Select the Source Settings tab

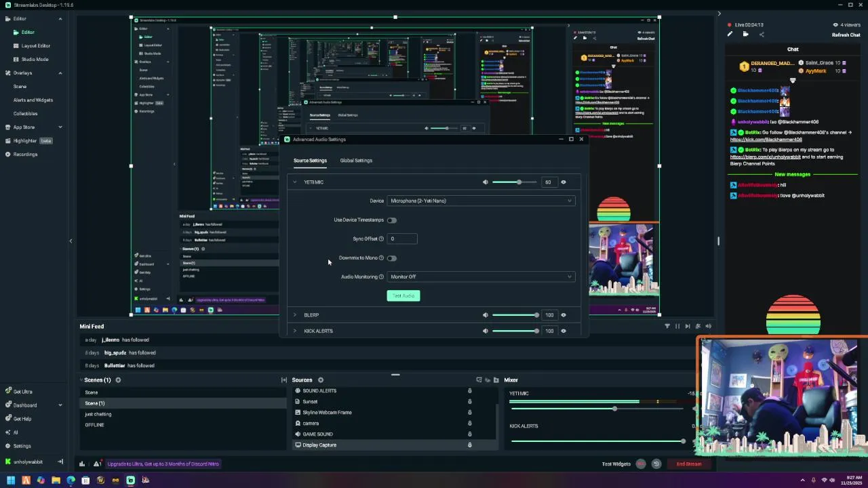pos(310,161)
